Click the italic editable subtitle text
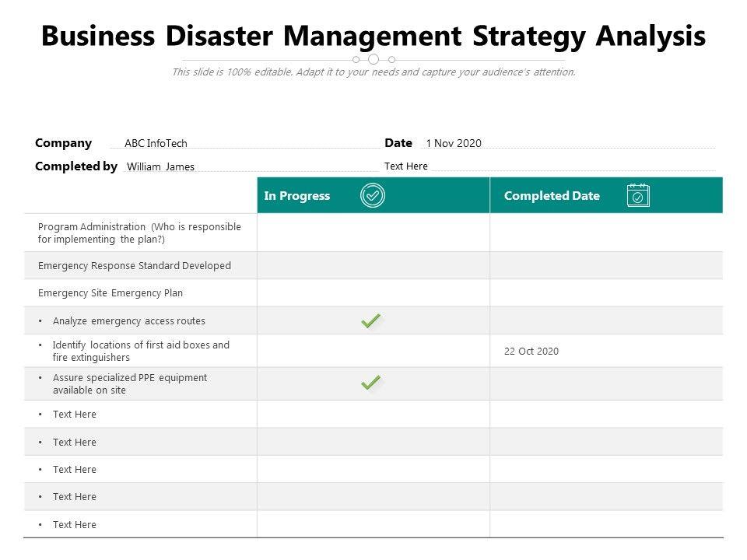747x560 pixels. coord(373,72)
